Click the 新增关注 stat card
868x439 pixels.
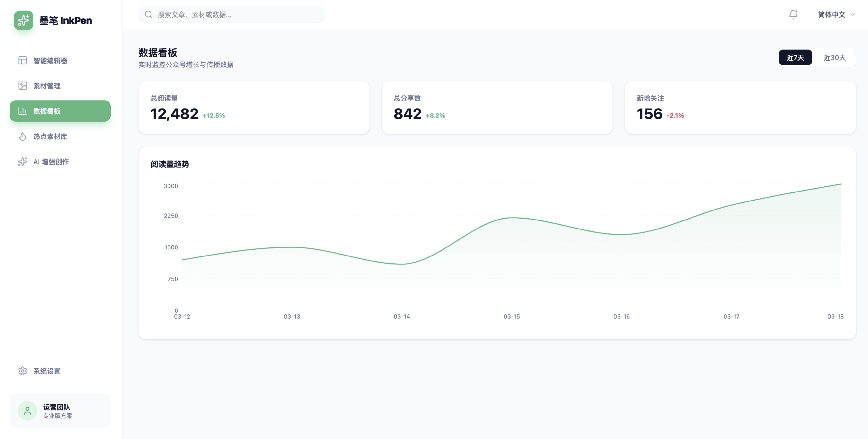tap(740, 108)
